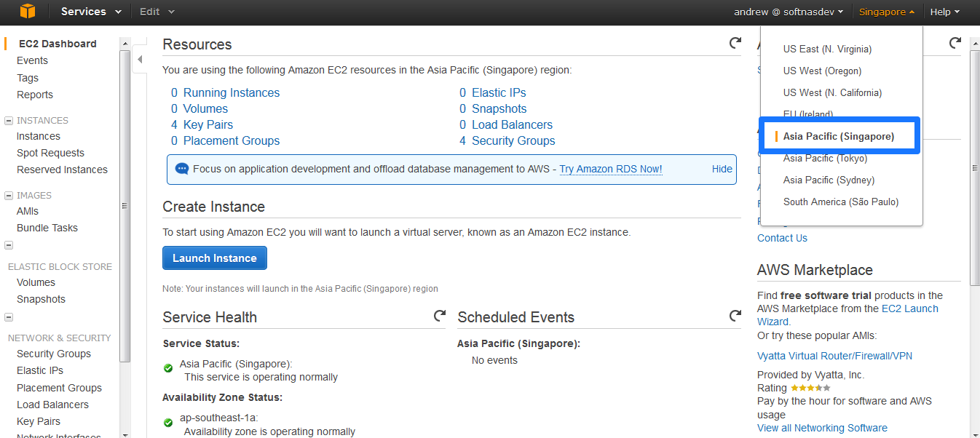Refresh the Service Health panel
This screenshot has width=980, height=438.
pyautogui.click(x=440, y=316)
